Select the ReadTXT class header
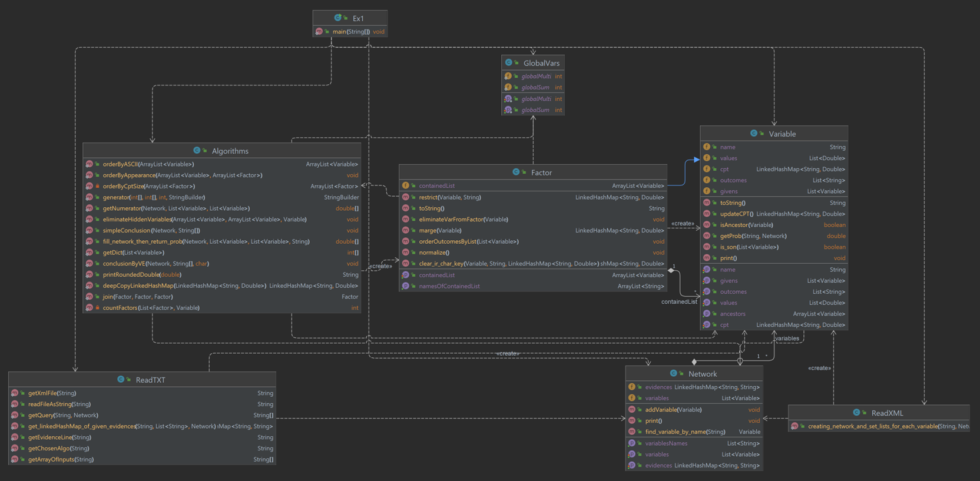Screen dimensions: 980x481 (x=142, y=380)
